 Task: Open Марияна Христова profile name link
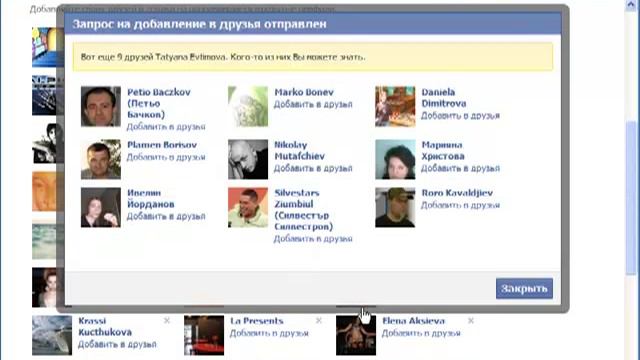443,151
